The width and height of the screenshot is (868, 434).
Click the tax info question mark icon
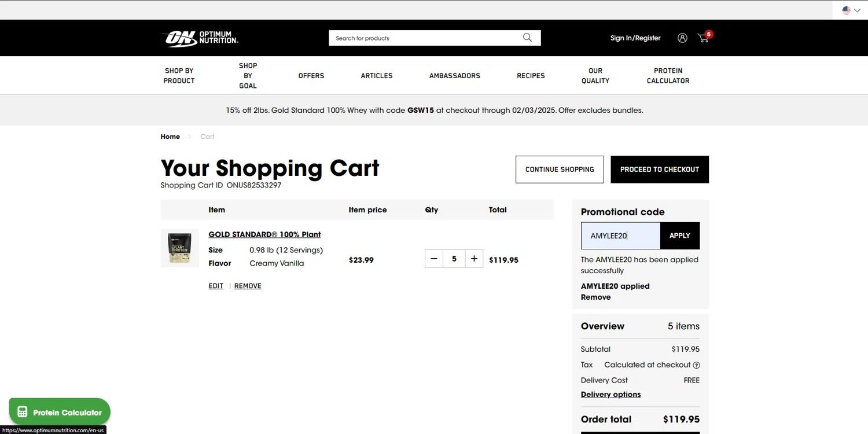click(x=697, y=365)
